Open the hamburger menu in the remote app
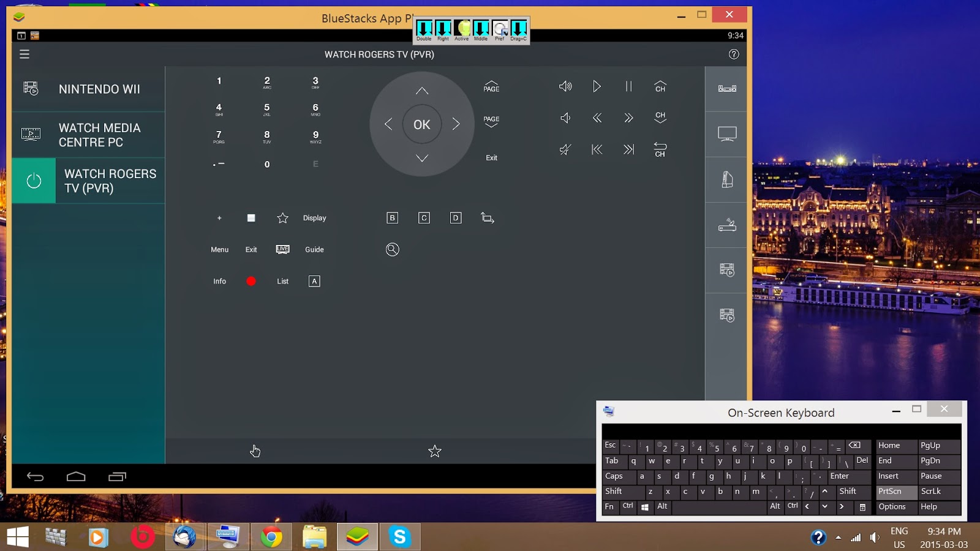The height and width of the screenshot is (551, 980). 24,54
